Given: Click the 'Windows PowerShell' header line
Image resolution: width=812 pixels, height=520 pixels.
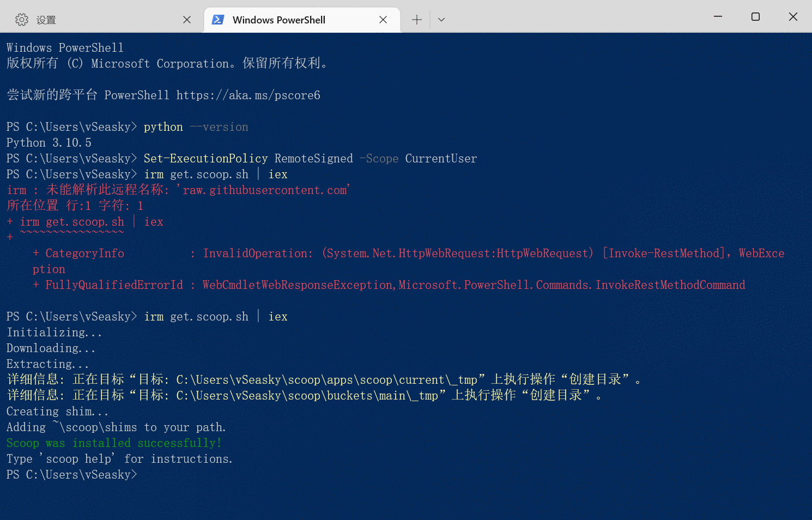Looking at the screenshot, I should tap(65, 48).
